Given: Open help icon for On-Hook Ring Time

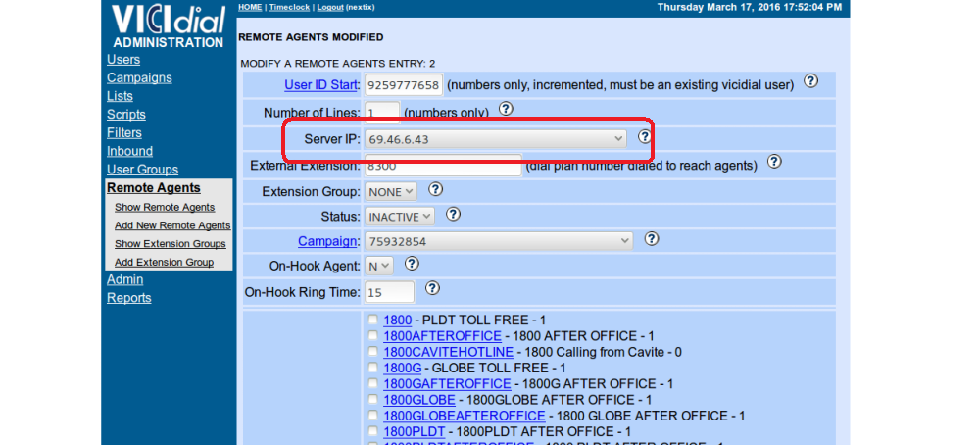Looking at the screenshot, I should pos(432,288).
